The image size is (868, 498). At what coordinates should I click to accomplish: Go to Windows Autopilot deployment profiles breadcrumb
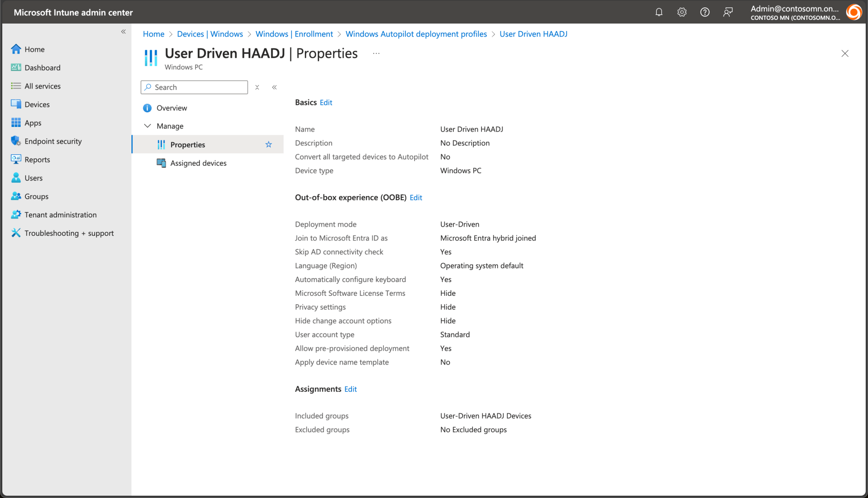tap(416, 34)
